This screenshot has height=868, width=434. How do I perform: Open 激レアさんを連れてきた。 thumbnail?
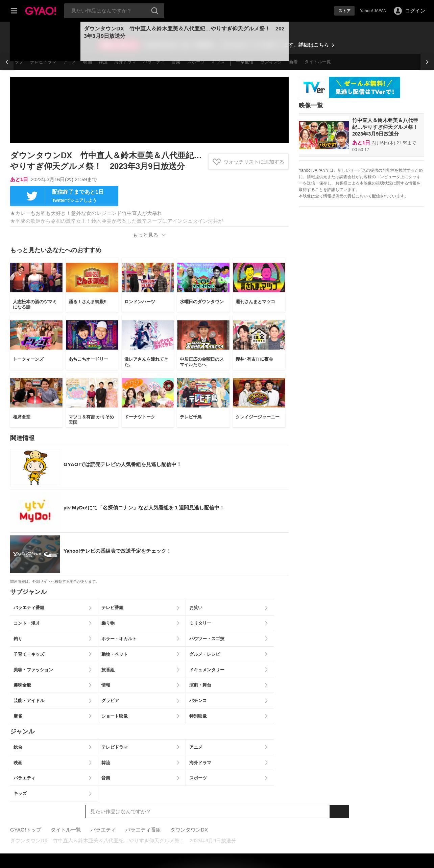pos(148,335)
